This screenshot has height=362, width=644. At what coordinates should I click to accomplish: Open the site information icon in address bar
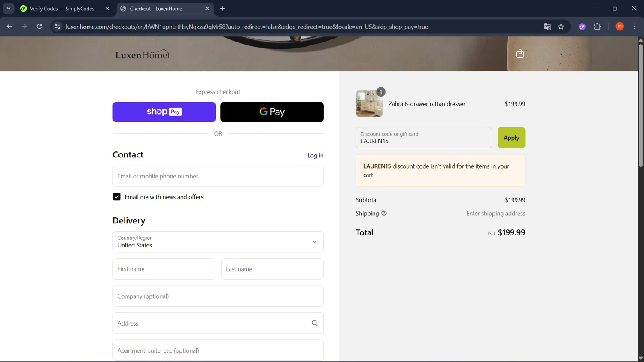point(57,27)
